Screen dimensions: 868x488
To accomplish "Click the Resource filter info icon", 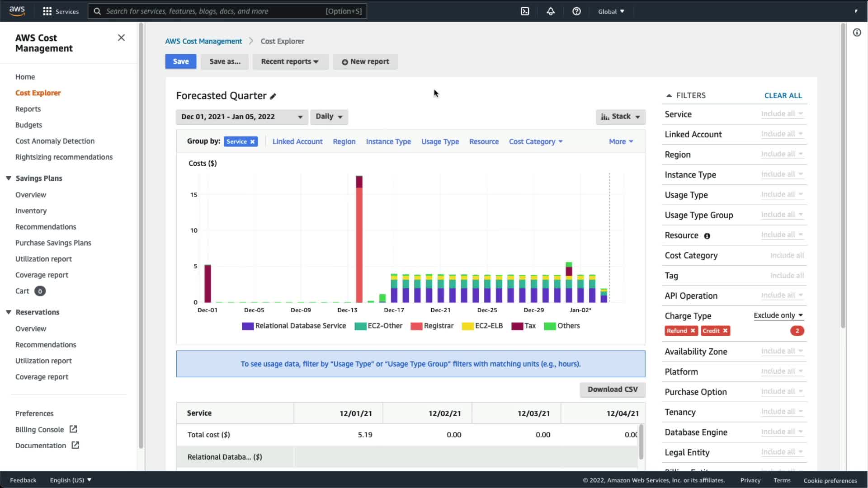I will 707,236.
